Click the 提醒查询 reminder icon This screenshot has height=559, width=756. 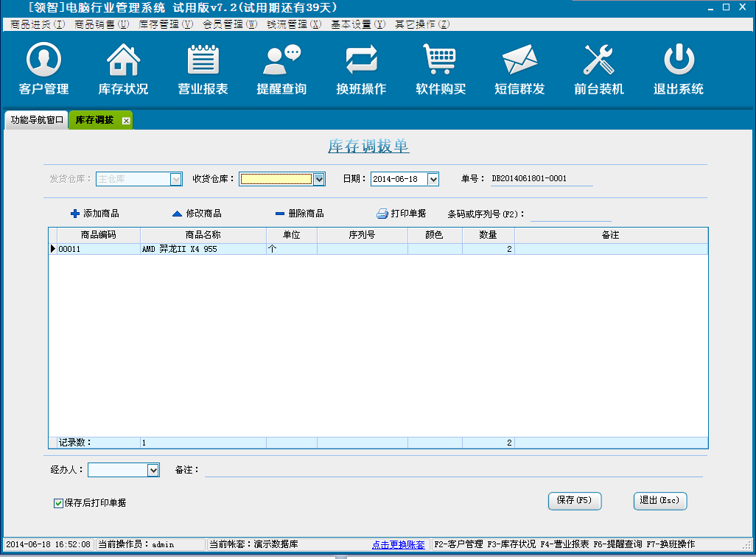coord(281,60)
